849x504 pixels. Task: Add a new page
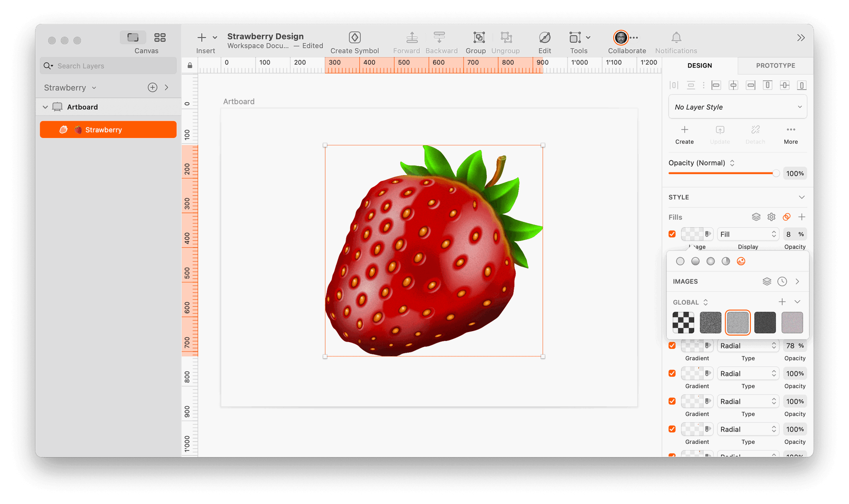click(152, 88)
